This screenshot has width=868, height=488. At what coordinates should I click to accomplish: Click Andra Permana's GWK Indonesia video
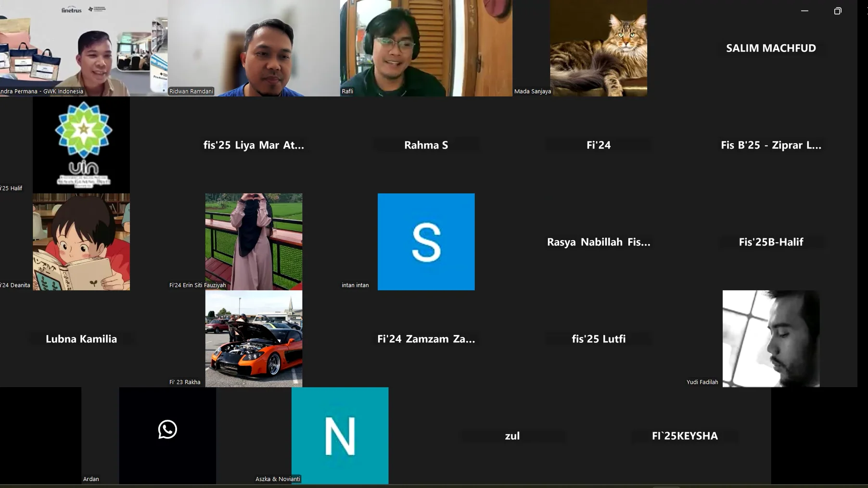(x=83, y=48)
